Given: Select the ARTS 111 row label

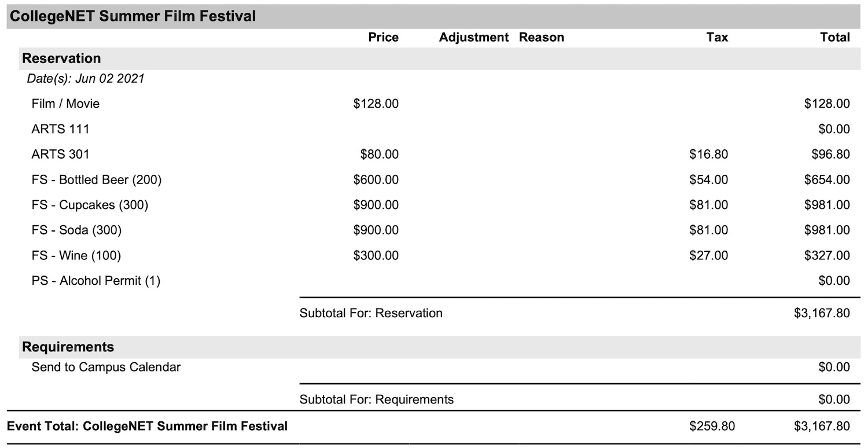Looking at the screenshot, I should (61, 129).
